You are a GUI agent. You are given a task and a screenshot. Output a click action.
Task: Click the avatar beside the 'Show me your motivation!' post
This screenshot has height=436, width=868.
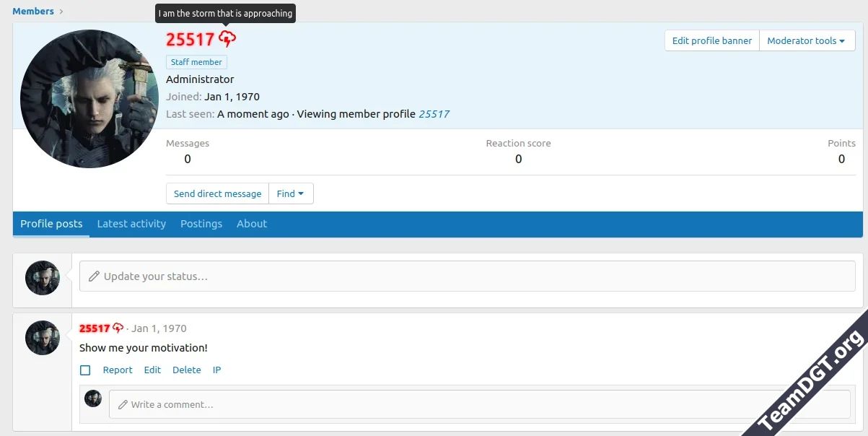point(43,338)
